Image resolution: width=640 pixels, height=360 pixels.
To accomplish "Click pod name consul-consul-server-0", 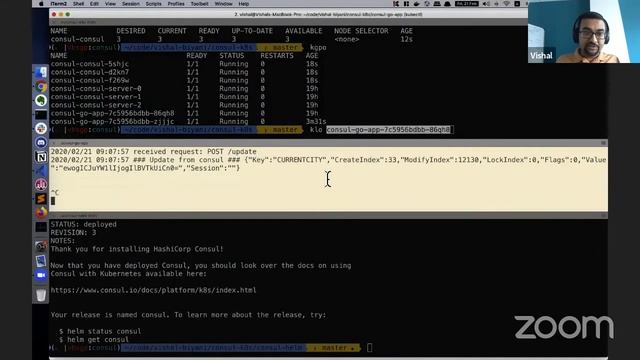I will pos(96,89).
